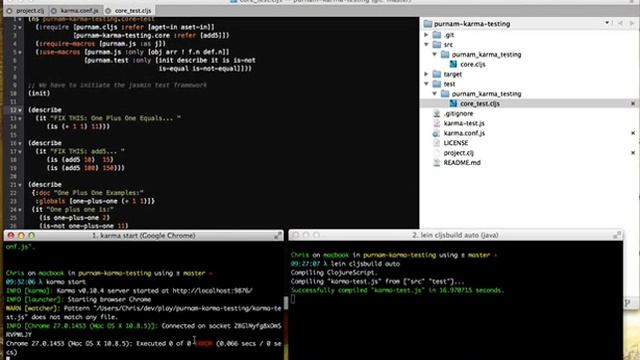Open the LICENSE file in sidebar
This screenshot has height=360, width=640.
click(x=456, y=143)
